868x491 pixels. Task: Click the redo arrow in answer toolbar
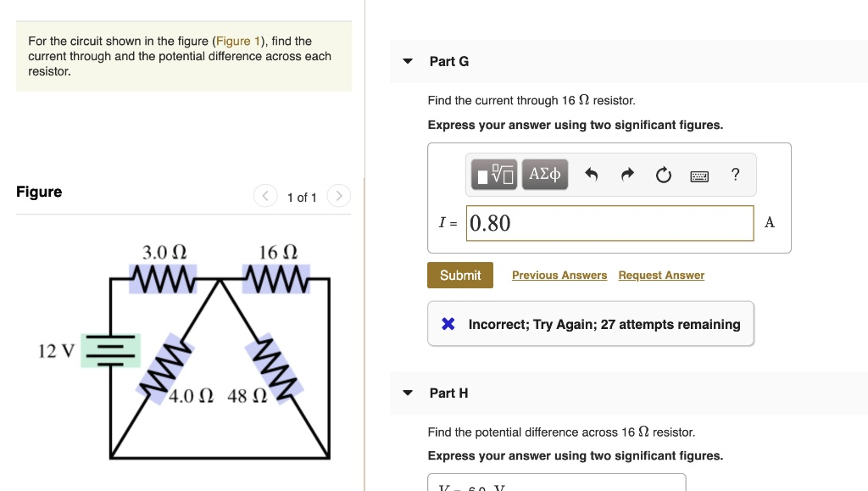[627, 176]
